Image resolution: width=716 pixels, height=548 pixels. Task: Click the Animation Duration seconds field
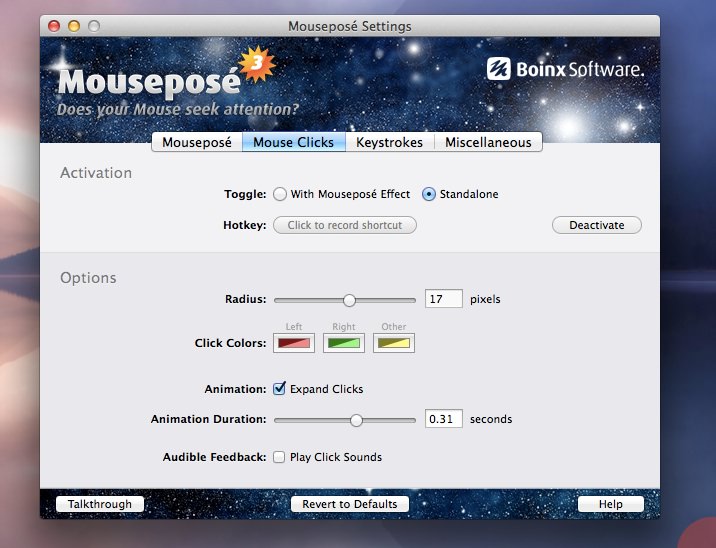(x=443, y=419)
